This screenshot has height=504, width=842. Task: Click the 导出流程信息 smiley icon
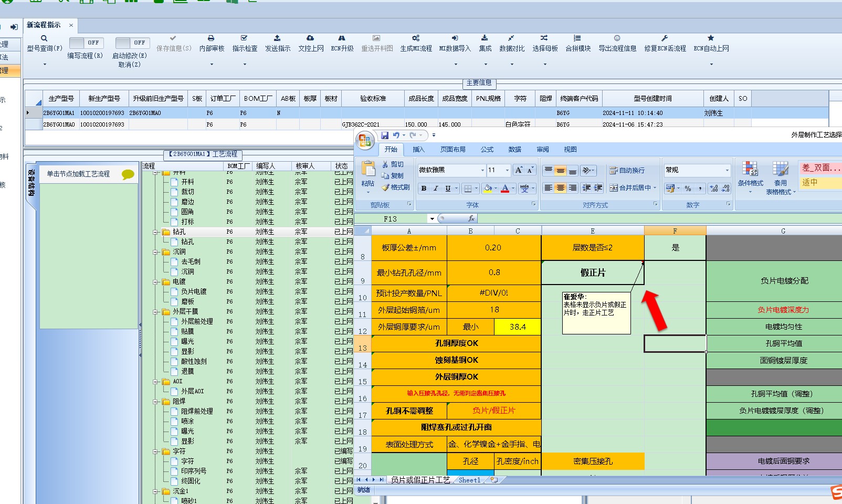pyautogui.click(x=617, y=38)
